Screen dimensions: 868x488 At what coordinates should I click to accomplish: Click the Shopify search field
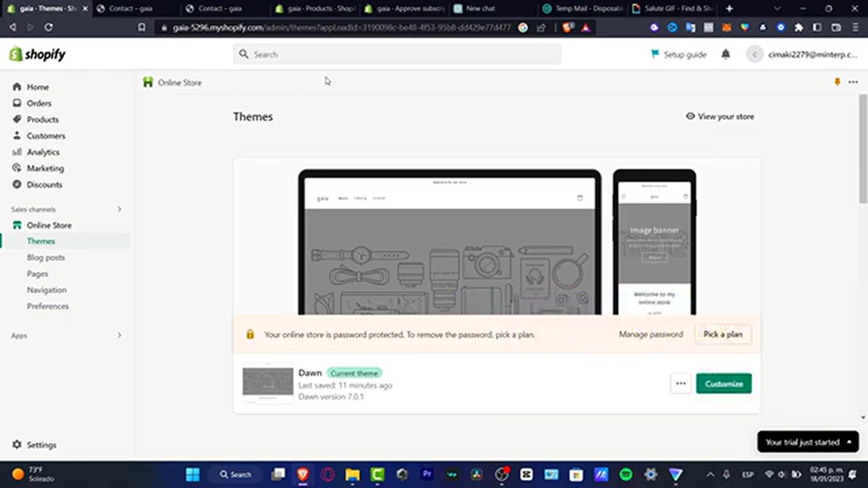(398, 54)
